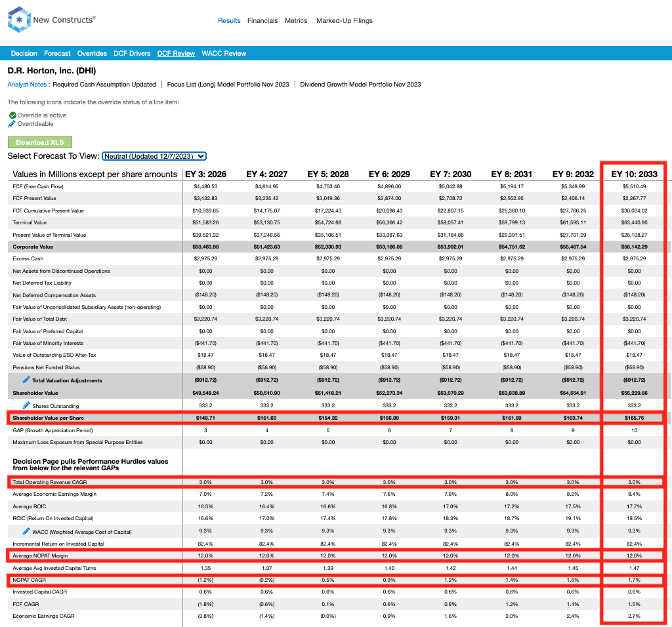This screenshot has width=672, height=627.
Task: Open the Results menu item
Action: (229, 20)
